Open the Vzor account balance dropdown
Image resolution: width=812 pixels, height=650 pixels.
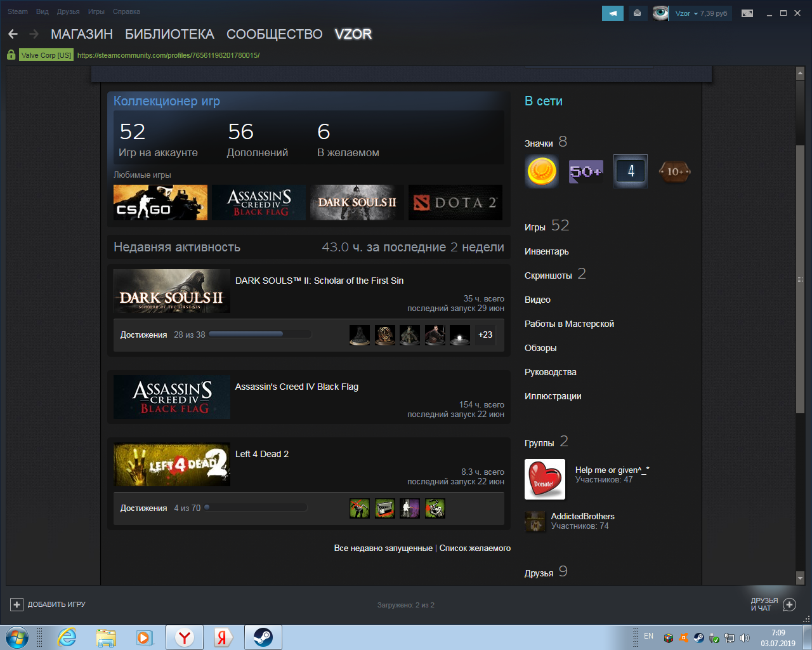tap(700, 13)
